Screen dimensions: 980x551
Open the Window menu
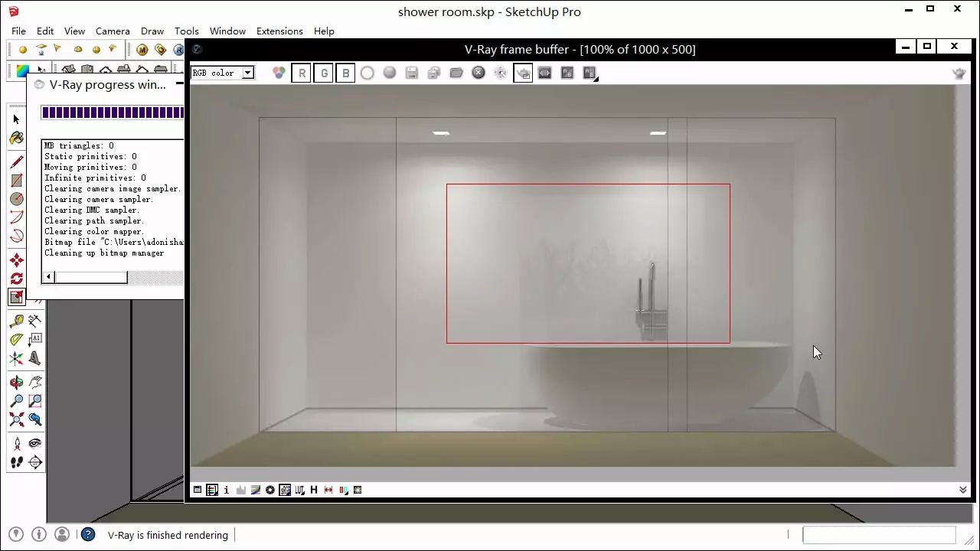[227, 31]
